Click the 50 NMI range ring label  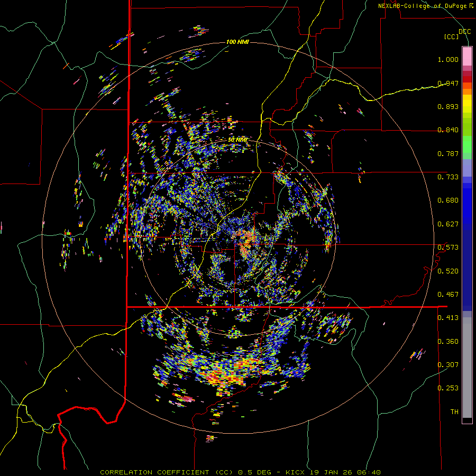pyautogui.click(x=237, y=140)
